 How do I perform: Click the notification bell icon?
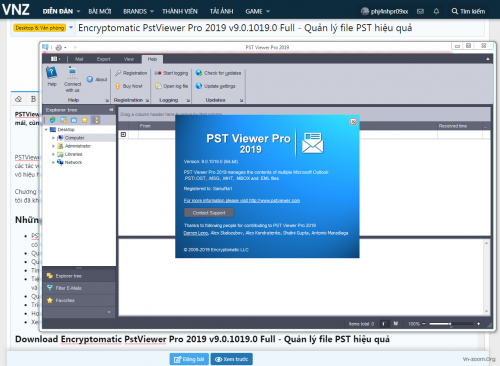[x=436, y=11]
